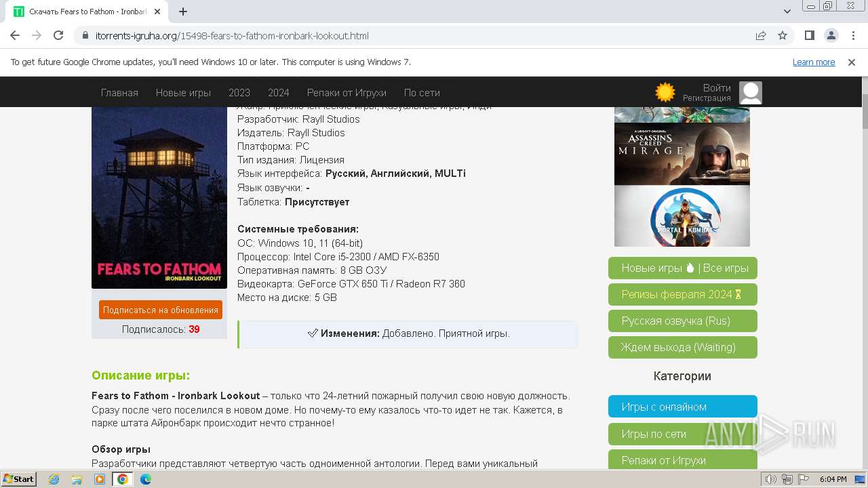Select Разработчик: Rayll Studios line
Image resolution: width=868 pixels, height=488 pixels.
click(298, 119)
